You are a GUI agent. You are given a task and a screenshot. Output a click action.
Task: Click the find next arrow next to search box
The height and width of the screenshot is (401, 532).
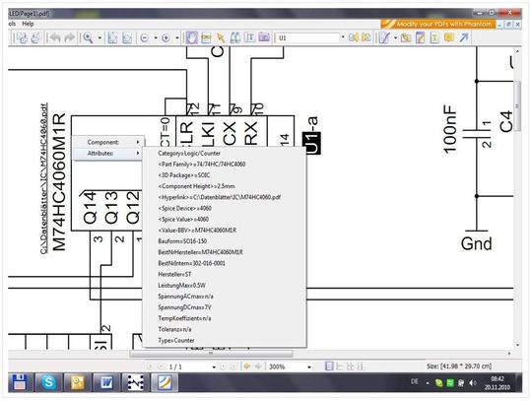[x=366, y=37]
